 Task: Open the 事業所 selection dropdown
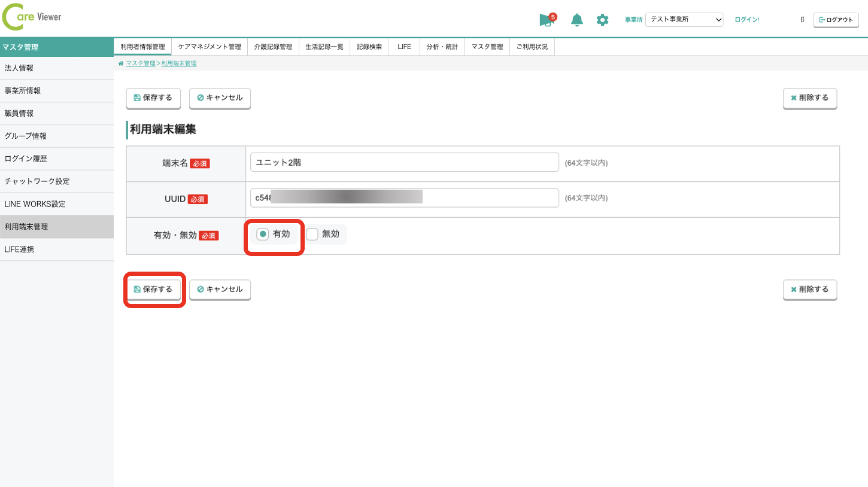(684, 20)
